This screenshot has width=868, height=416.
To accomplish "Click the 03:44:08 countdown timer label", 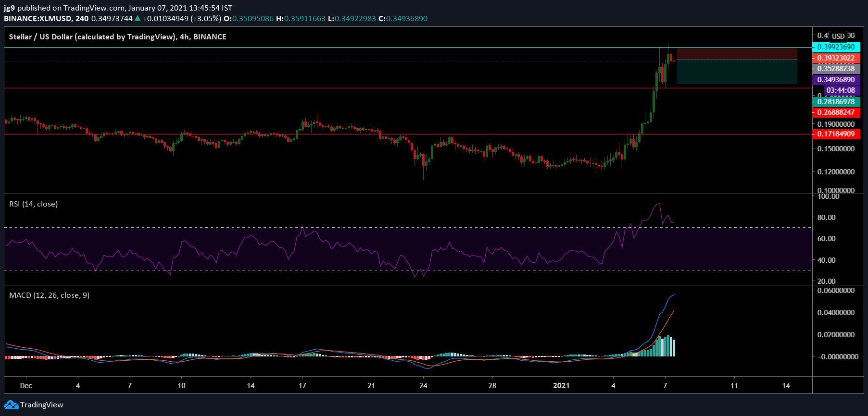I will pos(841,90).
